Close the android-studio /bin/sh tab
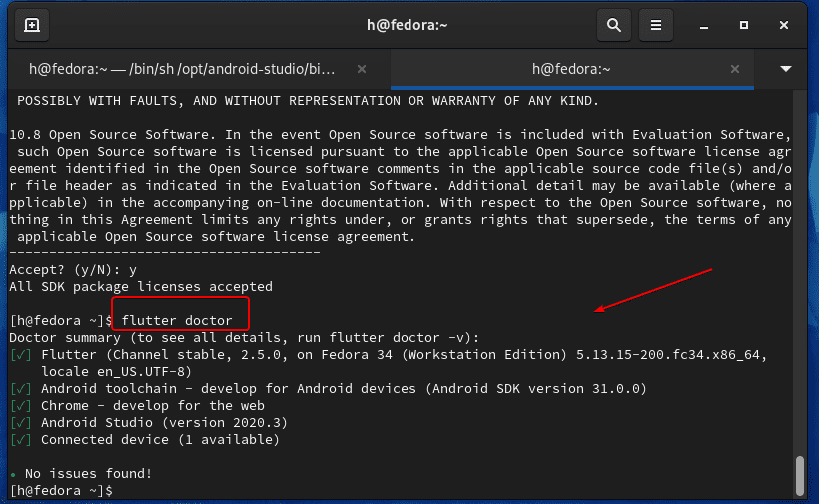Image resolution: width=819 pixels, height=504 pixels. 362,69
